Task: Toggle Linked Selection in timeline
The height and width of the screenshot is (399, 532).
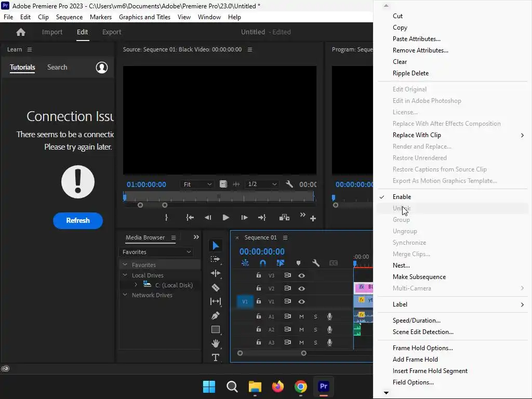Action: click(x=280, y=263)
